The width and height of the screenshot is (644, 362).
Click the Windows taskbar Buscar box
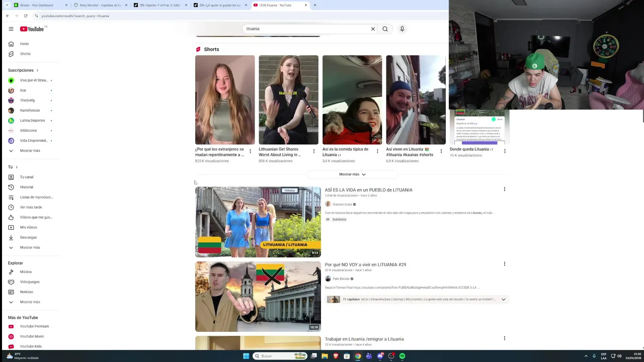coord(280,356)
